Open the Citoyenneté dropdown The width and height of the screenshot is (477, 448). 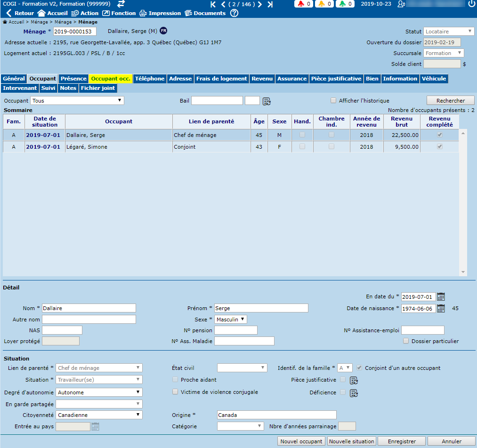[x=99, y=415]
